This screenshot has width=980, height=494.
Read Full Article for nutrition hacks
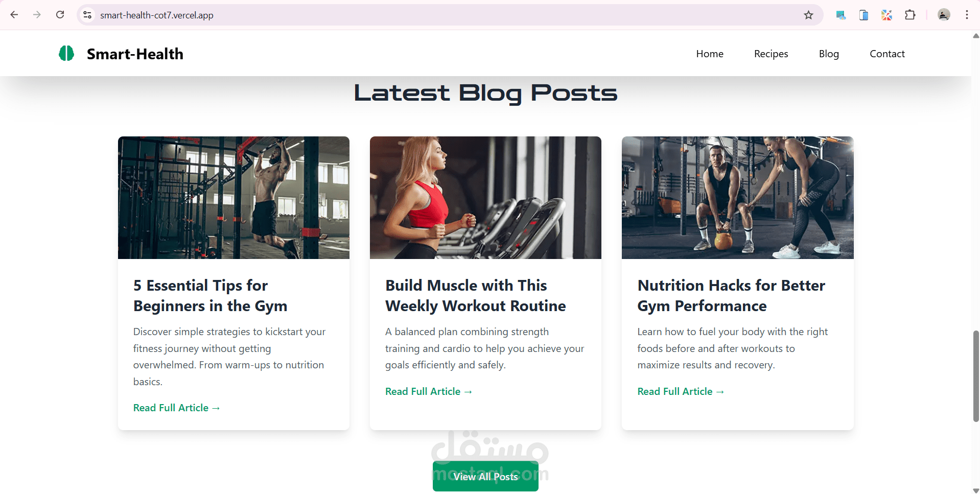681,391
